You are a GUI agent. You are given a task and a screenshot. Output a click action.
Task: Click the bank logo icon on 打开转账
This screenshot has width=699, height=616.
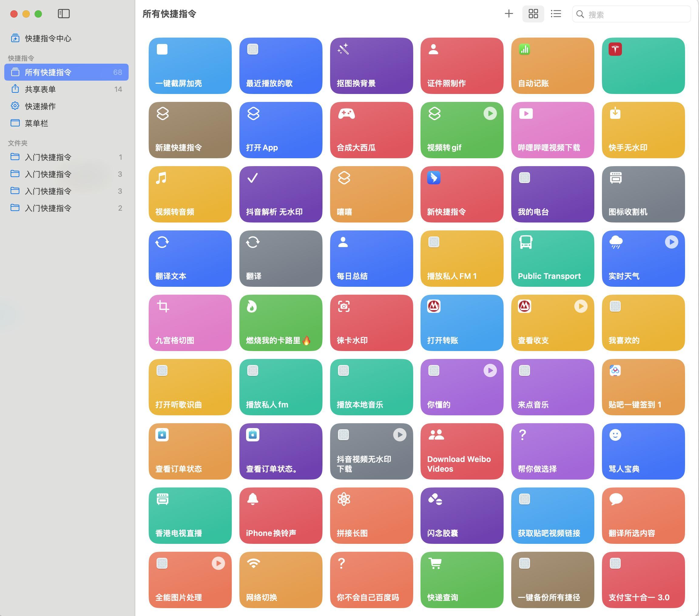click(434, 306)
